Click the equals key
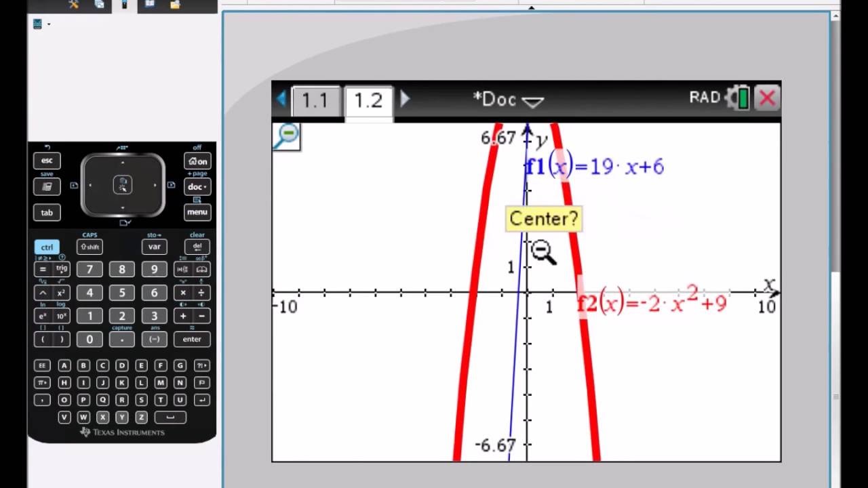Viewport: 868px width, 488px height. [42, 270]
